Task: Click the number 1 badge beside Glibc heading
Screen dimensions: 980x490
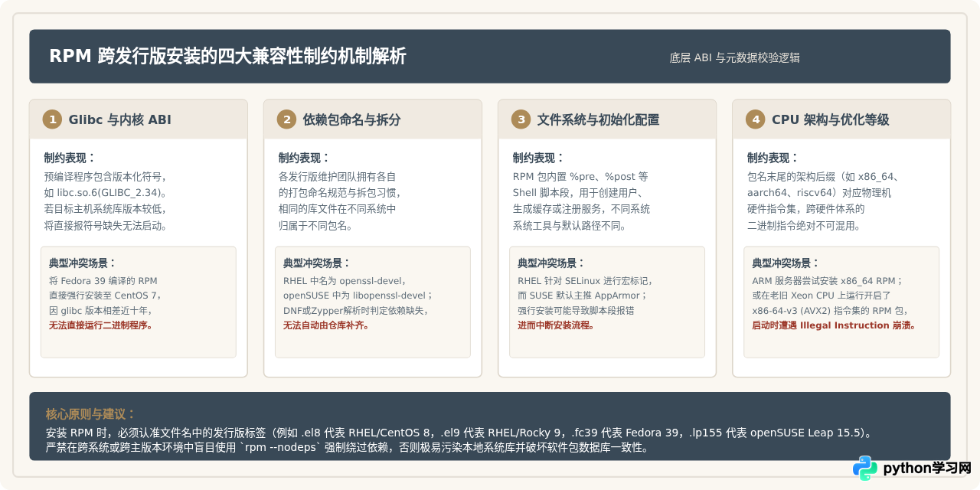Action: pos(52,119)
